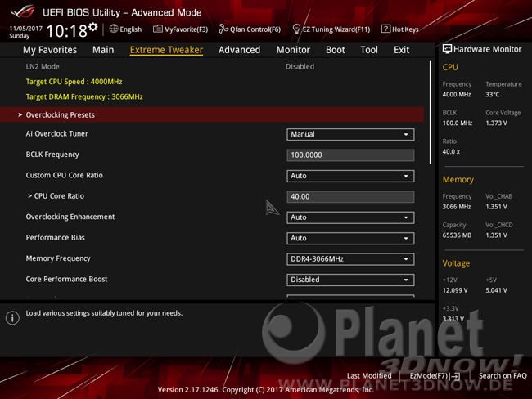Click Ai Overclock Tuner label
Viewport: 532px width, 399px height.
[x=56, y=133]
